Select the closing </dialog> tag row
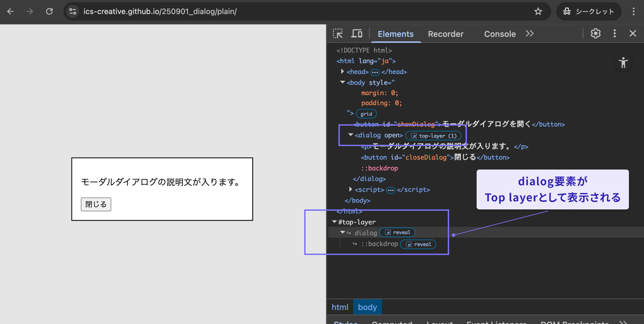Viewport: 644px width, 324px height. (369, 179)
